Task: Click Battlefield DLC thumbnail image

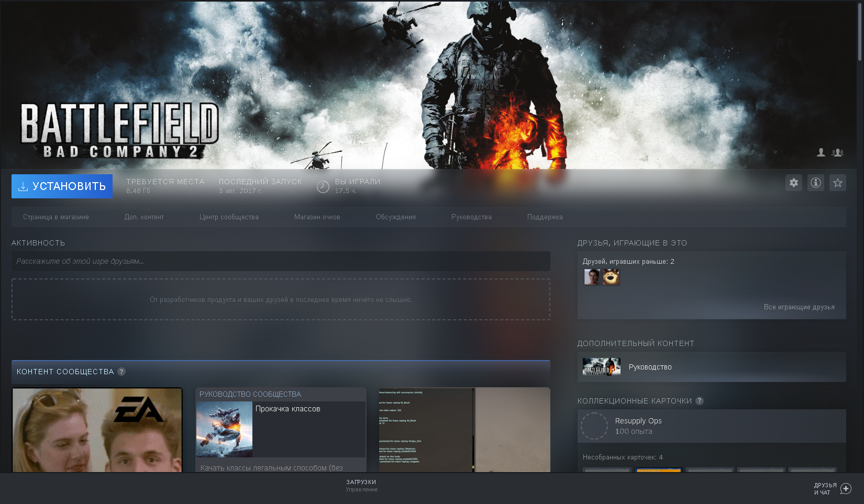Action: tap(602, 367)
